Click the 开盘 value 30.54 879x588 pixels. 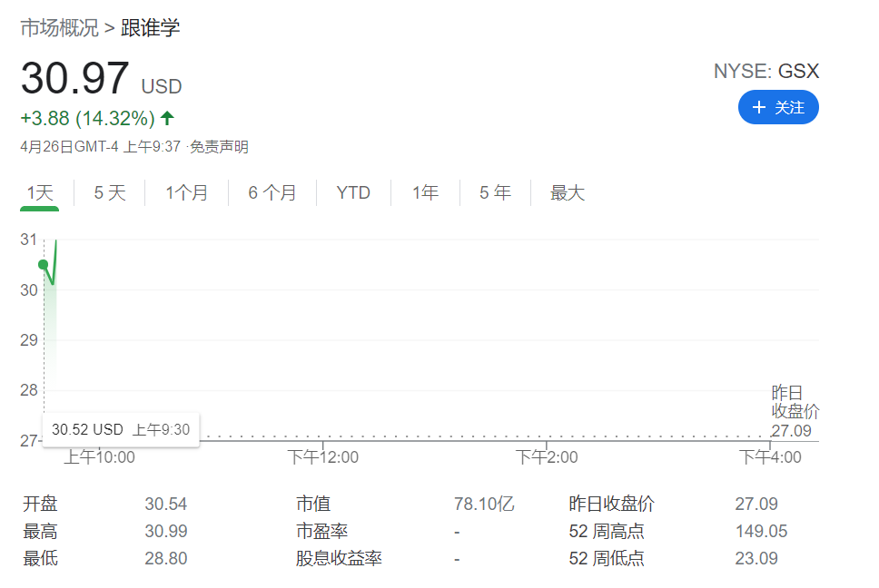[x=166, y=504]
